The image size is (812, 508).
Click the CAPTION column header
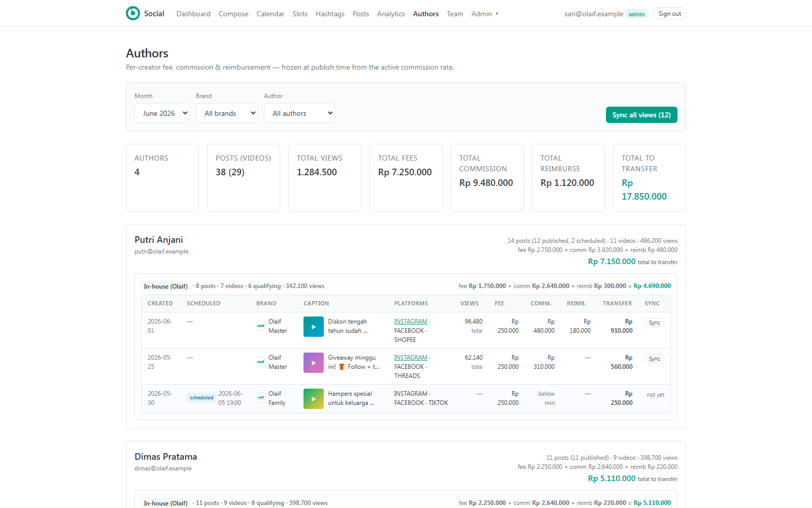[x=316, y=303]
